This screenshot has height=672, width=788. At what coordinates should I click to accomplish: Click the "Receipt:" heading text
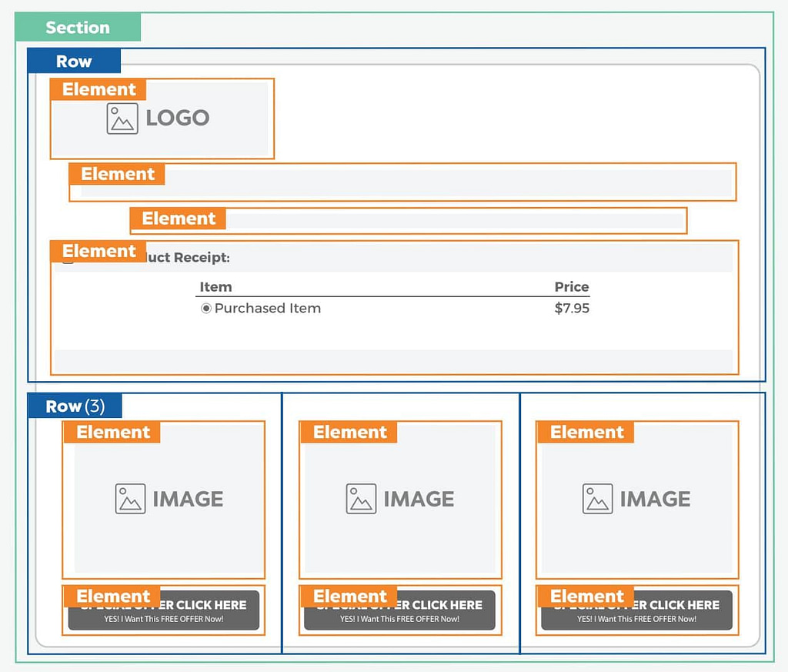[202, 257]
